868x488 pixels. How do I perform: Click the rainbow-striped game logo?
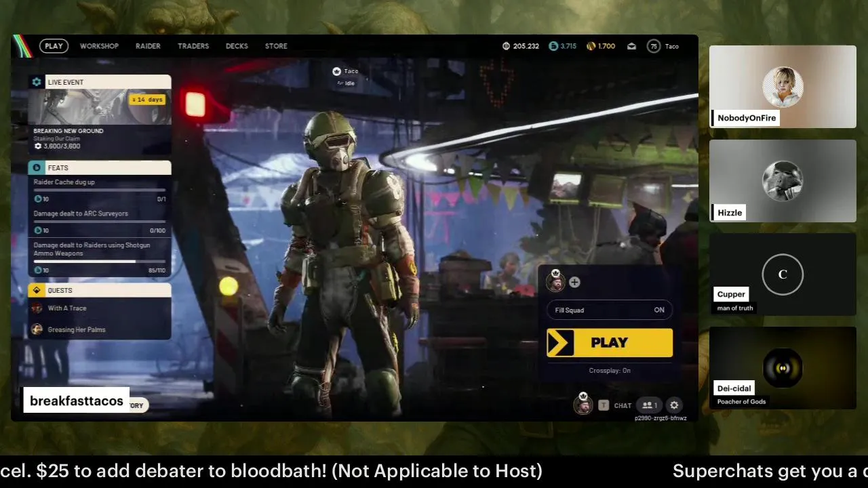[x=22, y=46]
